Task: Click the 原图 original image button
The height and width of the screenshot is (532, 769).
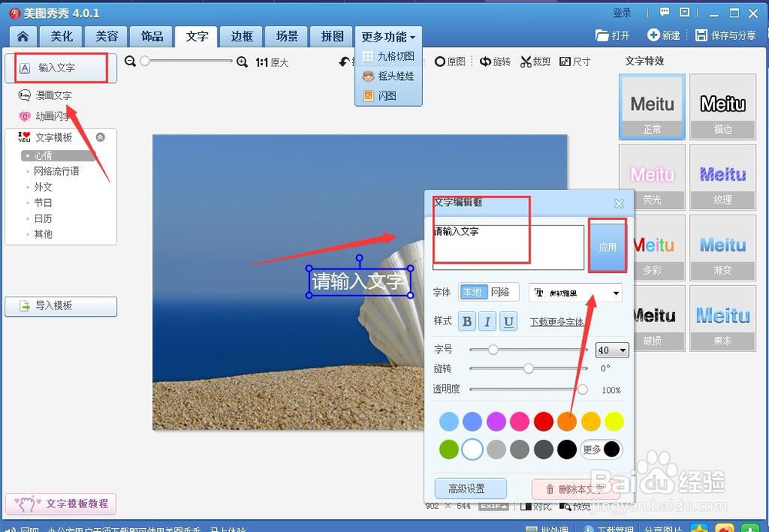Action: pos(450,62)
